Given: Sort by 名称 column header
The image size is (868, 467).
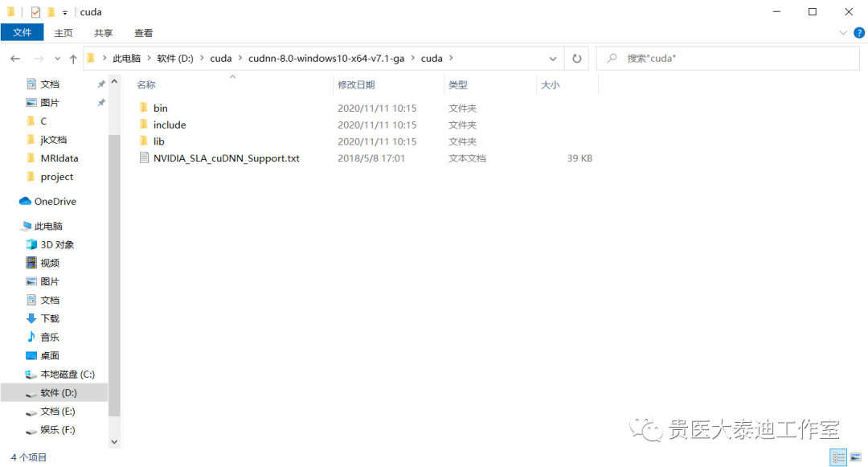Looking at the screenshot, I should pos(146,84).
